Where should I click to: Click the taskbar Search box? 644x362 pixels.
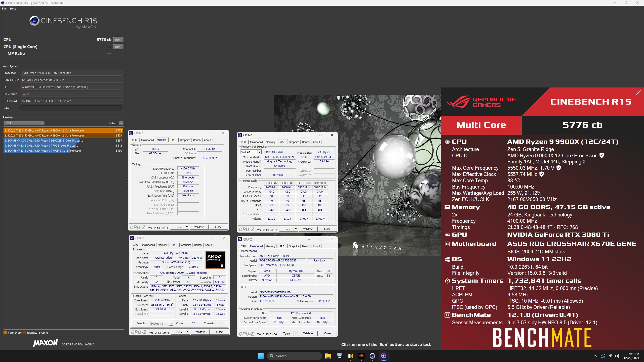tap(294, 356)
